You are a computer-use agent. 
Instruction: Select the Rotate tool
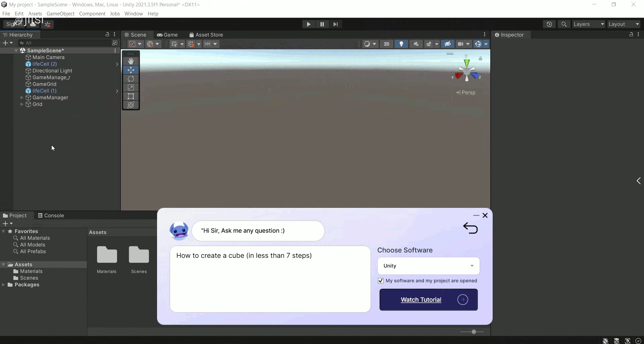pos(131,79)
